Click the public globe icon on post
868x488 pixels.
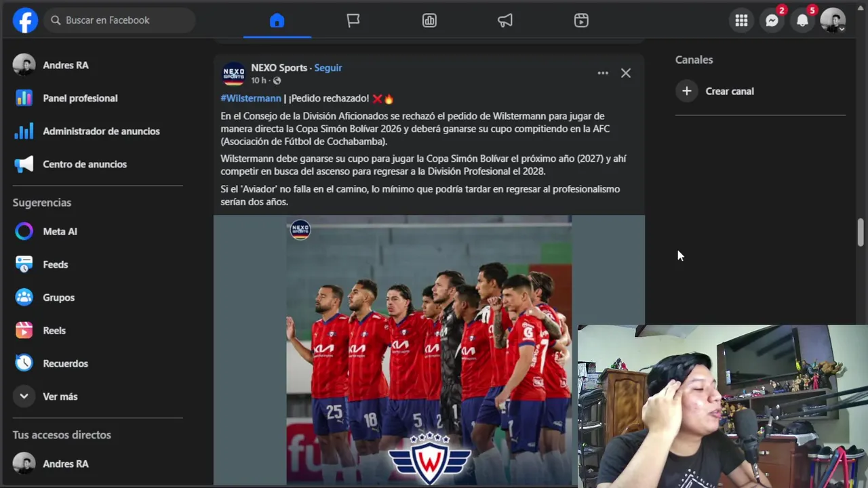pyautogui.click(x=277, y=81)
